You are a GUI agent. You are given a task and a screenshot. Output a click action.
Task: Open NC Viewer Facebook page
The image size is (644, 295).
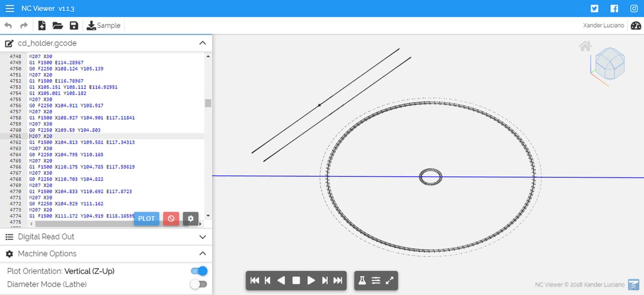[x=614, y=8]
